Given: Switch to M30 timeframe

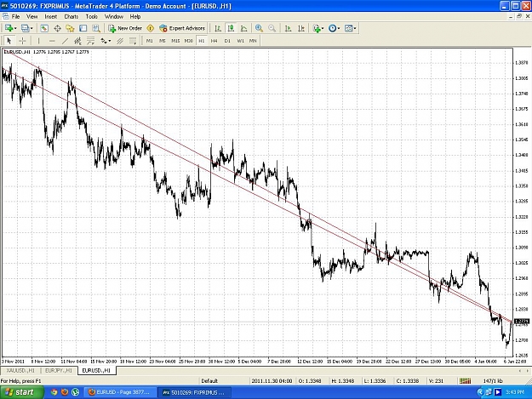Looking at the screenshot, I should (x=189, y=41).
